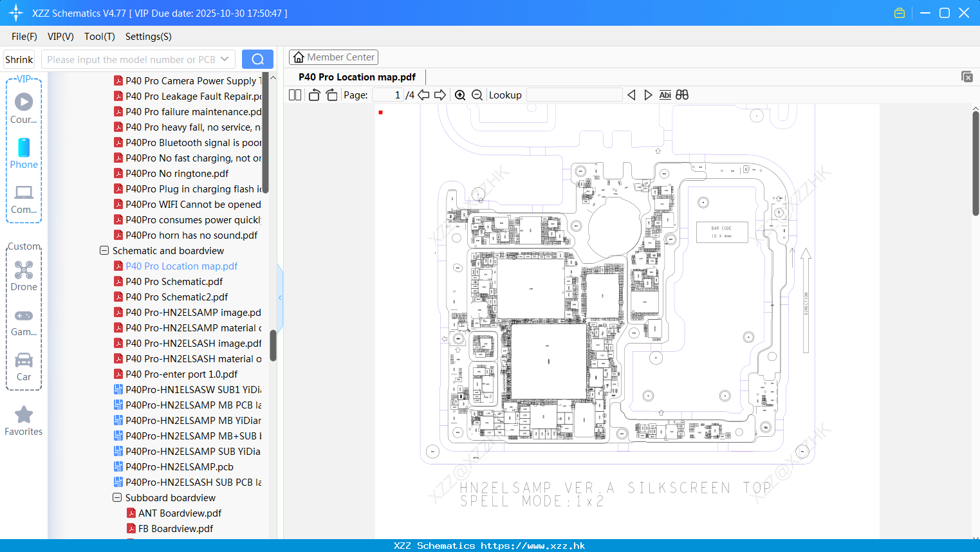Click the PDF viewer vertical scrollbar

tap(975, 163)
